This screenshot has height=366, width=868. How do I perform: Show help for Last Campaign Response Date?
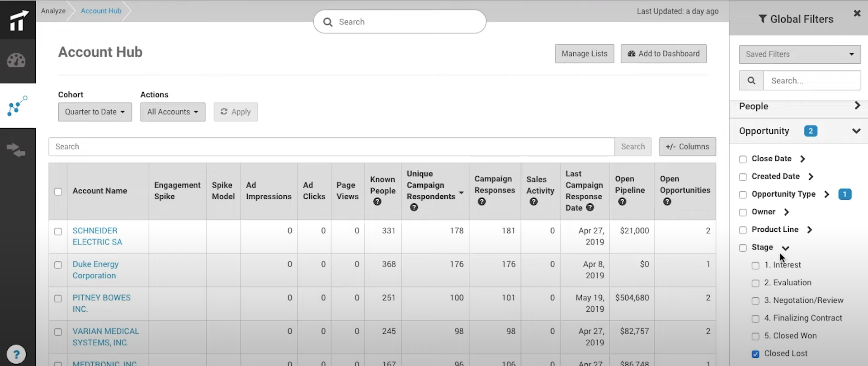click(590, 207)
